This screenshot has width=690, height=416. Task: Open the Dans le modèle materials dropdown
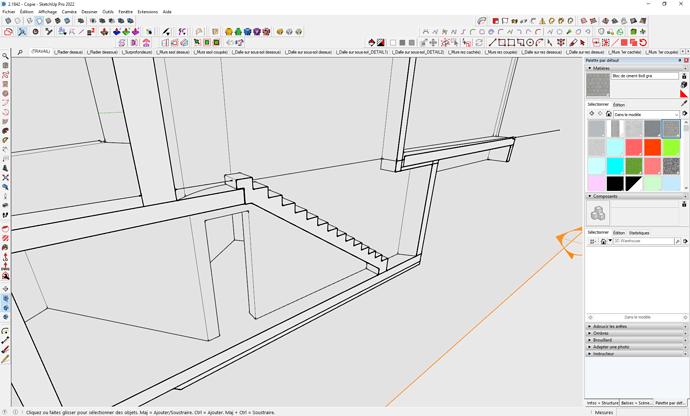coord(646,114)
